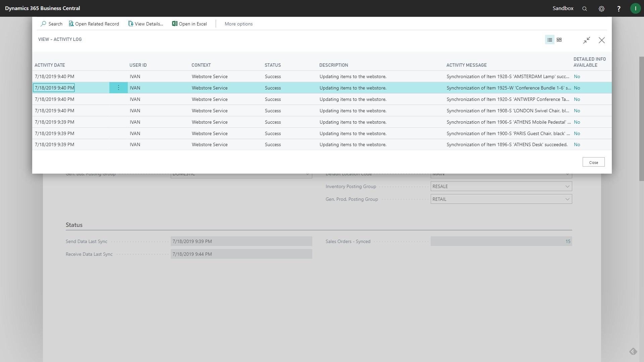Select the ATHENS Desk sync row date
The image size is (644, 362).
point(54,145)
